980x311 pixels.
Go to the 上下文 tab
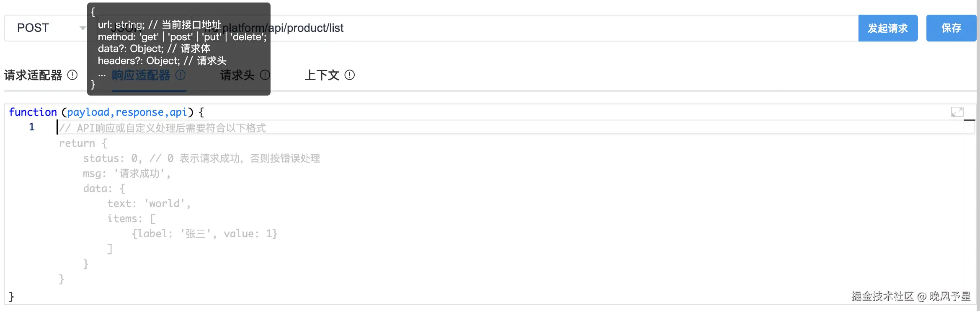click(x=322, y=75)
